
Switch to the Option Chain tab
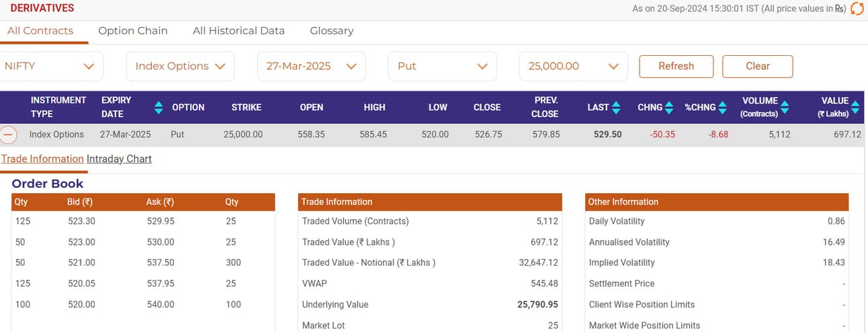(x=133, y=30)
